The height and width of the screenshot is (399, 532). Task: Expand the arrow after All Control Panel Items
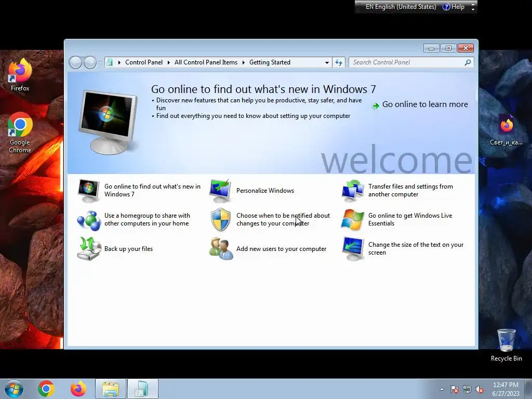243,62
